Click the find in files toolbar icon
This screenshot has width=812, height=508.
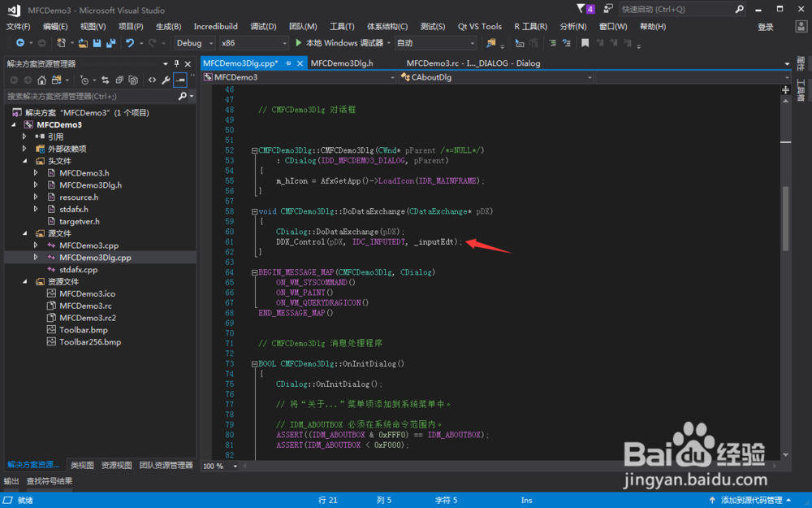click(490, 43)
